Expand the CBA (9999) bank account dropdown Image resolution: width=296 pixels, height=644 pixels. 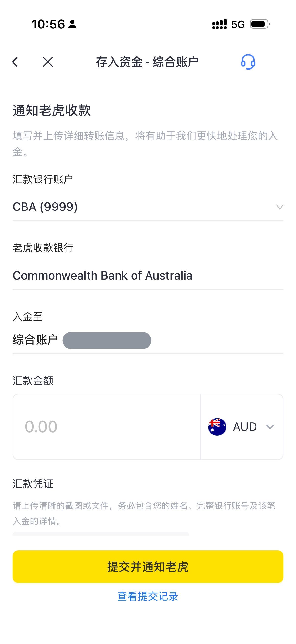point(148,207)
